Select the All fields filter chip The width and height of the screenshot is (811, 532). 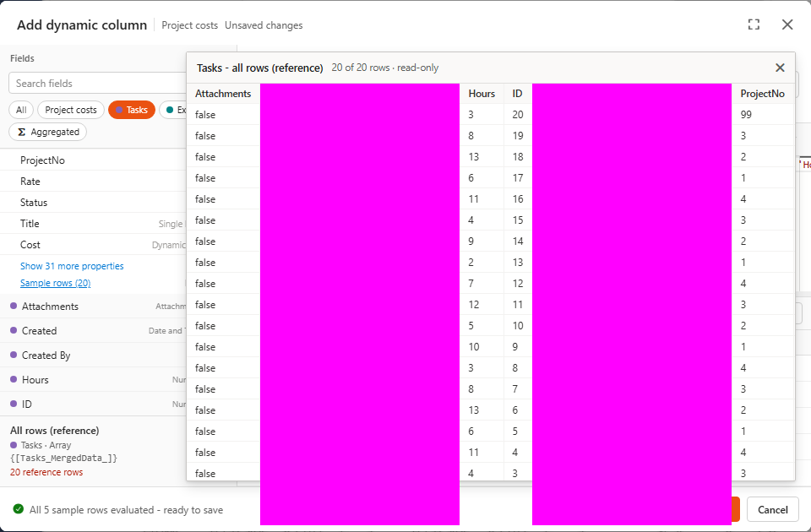[x=21, y=110]
